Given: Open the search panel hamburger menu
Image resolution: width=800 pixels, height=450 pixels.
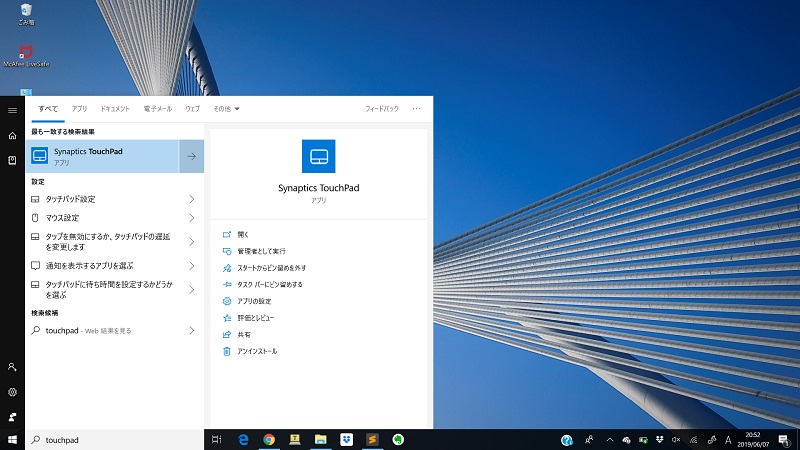Looking at the screenshot, I should 12,110.
